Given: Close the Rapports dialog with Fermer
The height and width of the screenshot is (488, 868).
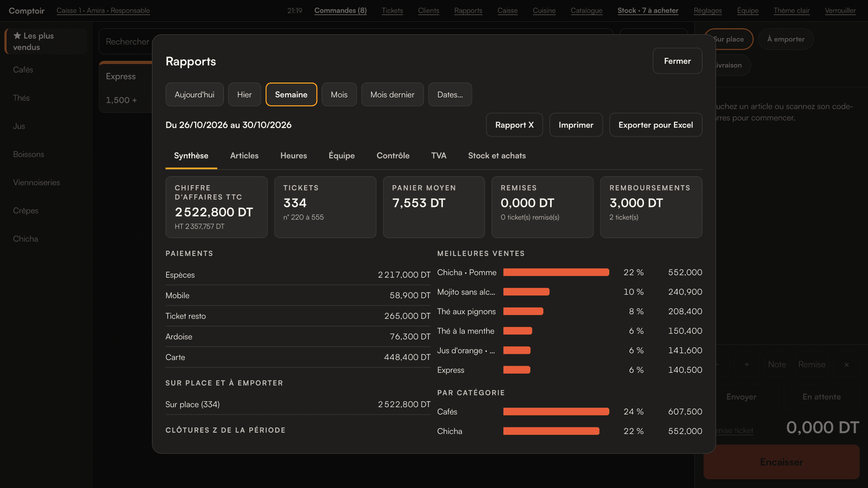Looking at the screenshot, I should coord(677,61).
